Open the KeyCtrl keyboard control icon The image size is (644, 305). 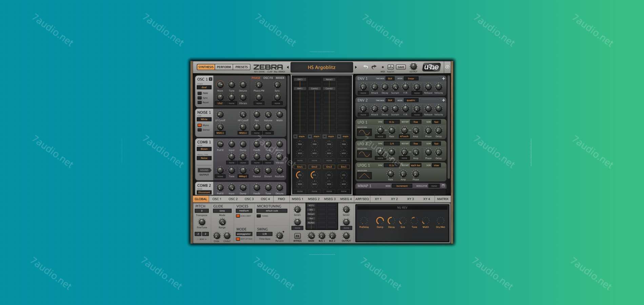(390, 67)
